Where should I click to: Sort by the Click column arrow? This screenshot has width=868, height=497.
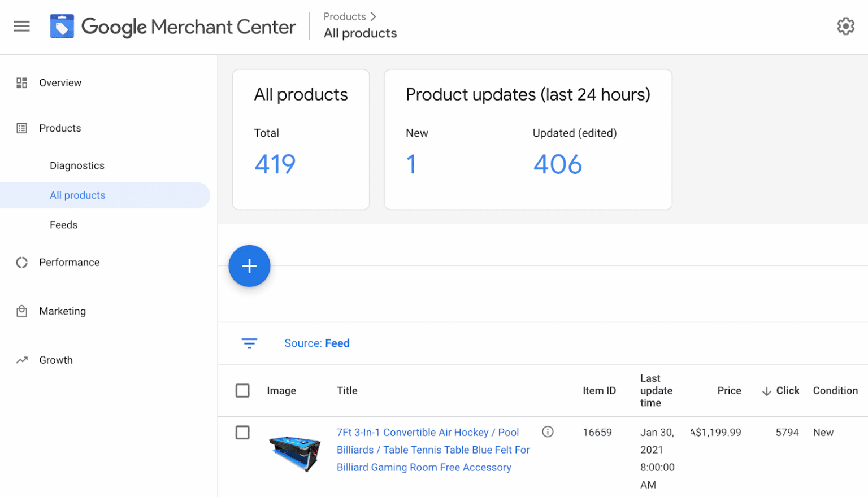coord(766,391)
